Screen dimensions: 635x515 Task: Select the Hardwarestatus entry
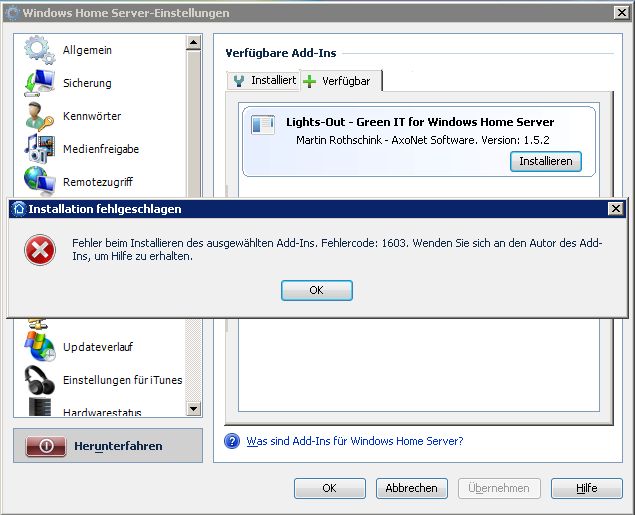102,412
